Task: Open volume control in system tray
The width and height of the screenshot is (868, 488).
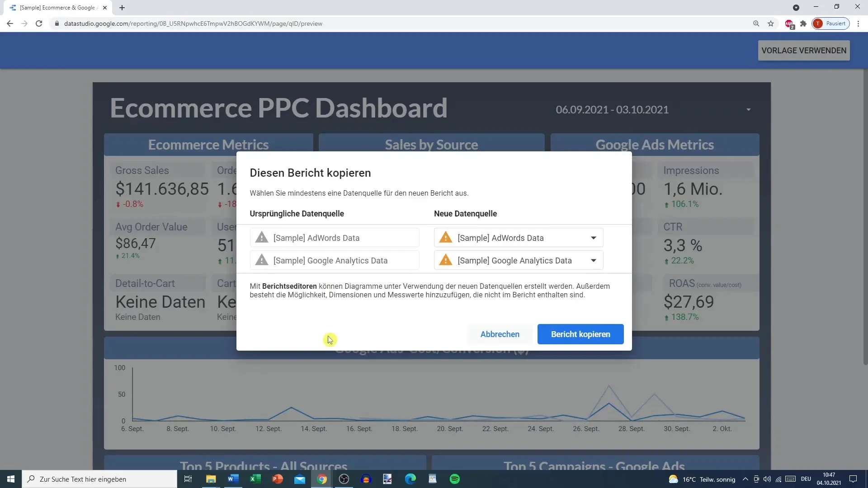Action: (x=767, y=479)
